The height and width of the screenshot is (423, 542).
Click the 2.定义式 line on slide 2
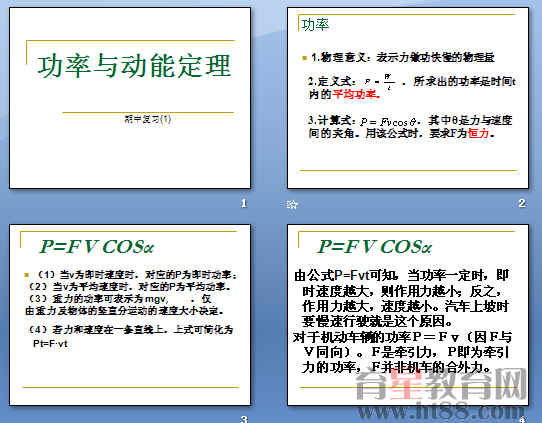click(412, 87)
